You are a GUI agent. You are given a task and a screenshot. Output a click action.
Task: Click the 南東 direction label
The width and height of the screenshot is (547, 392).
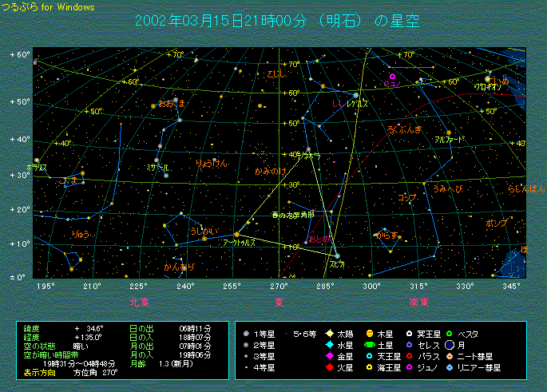[x=418, y=302]
